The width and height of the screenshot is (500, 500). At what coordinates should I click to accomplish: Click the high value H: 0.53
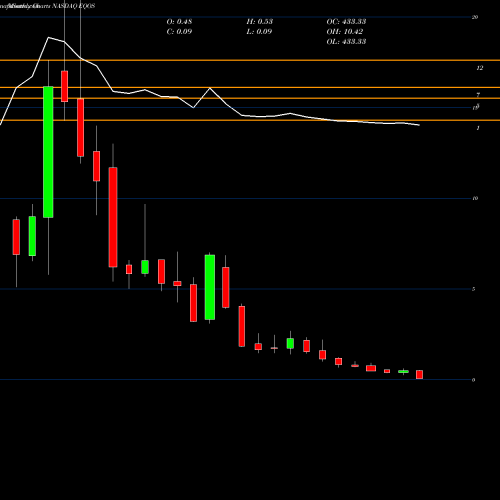pos(260,22)
